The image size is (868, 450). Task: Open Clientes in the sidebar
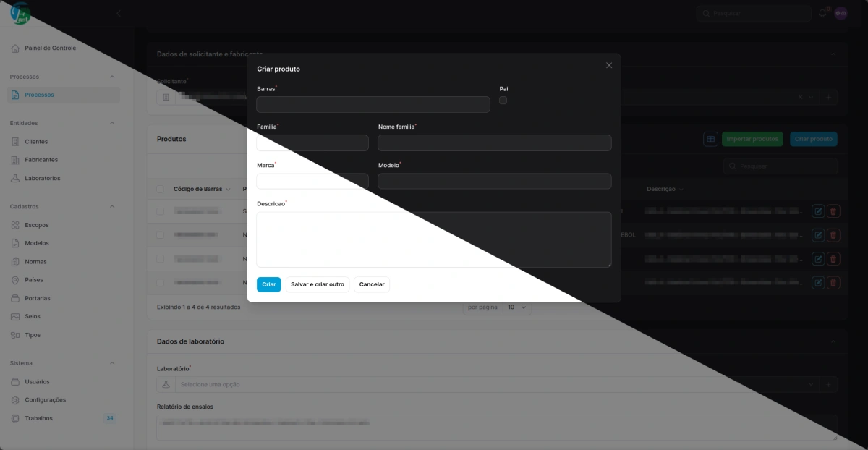coord(36,142)
